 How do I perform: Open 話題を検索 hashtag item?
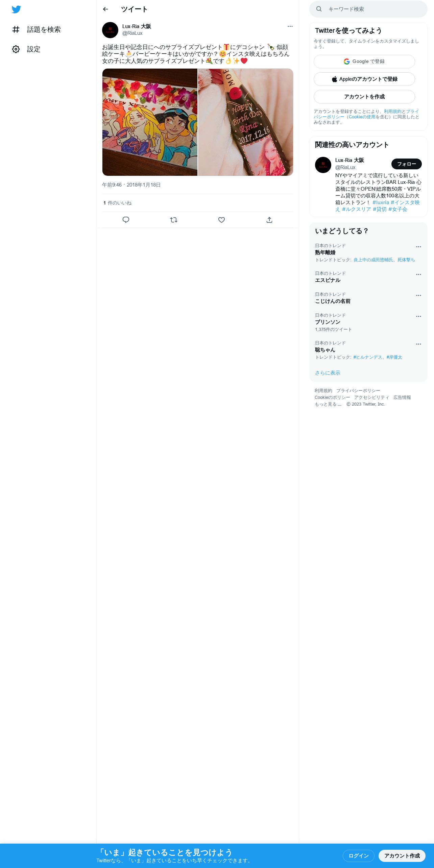[37, 30]
